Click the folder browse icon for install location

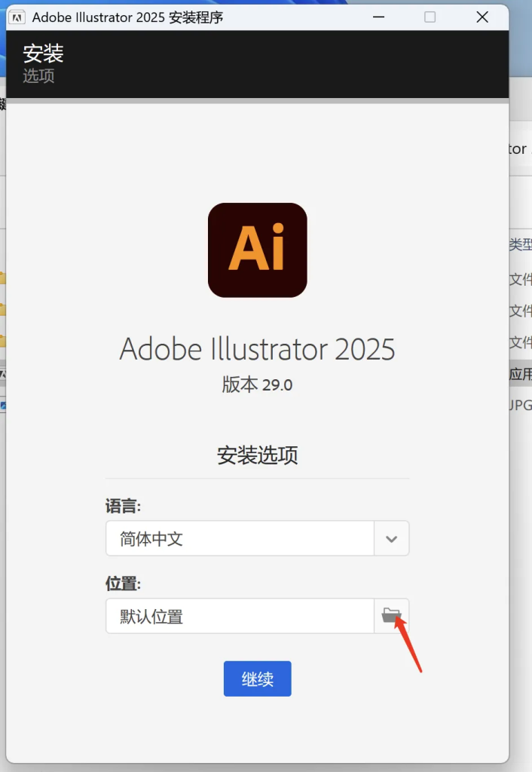pyautogui.click(x=391, y=615)
